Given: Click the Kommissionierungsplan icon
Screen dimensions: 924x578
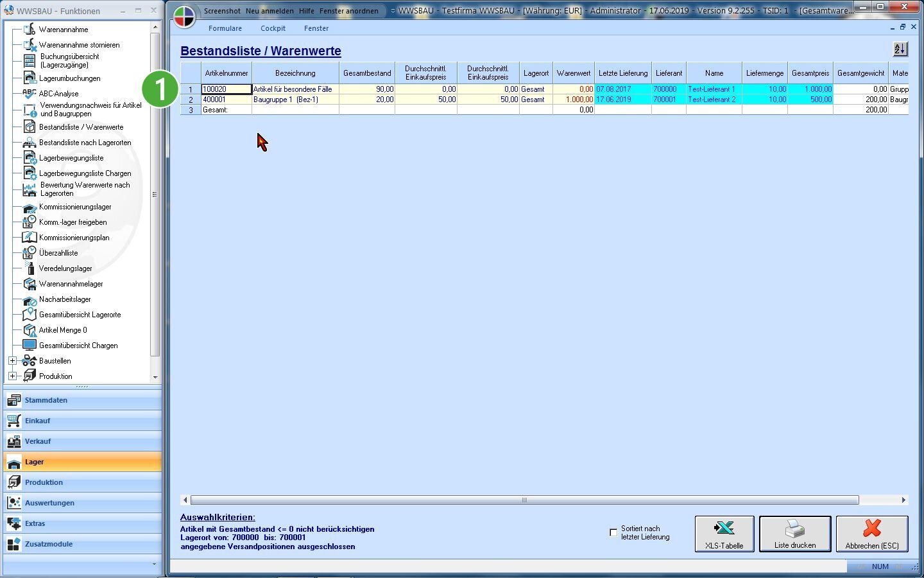Looking at the screenshot, I should [30, 238].
